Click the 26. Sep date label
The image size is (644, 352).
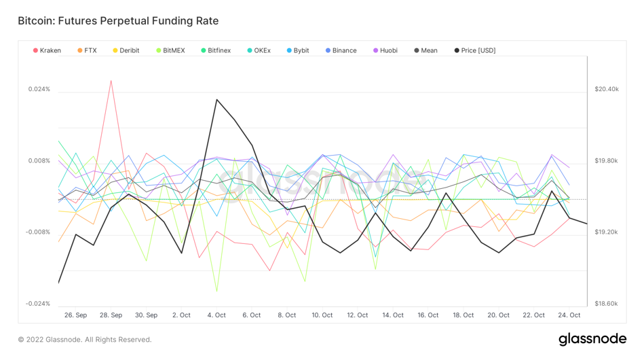coord(75,315)
